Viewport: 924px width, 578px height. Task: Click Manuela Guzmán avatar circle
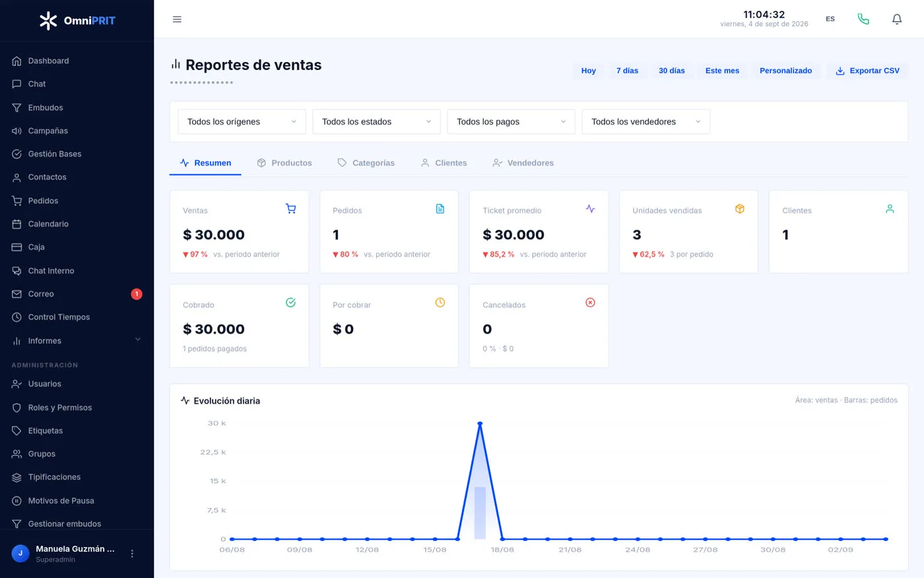click(x=20, y=554)
